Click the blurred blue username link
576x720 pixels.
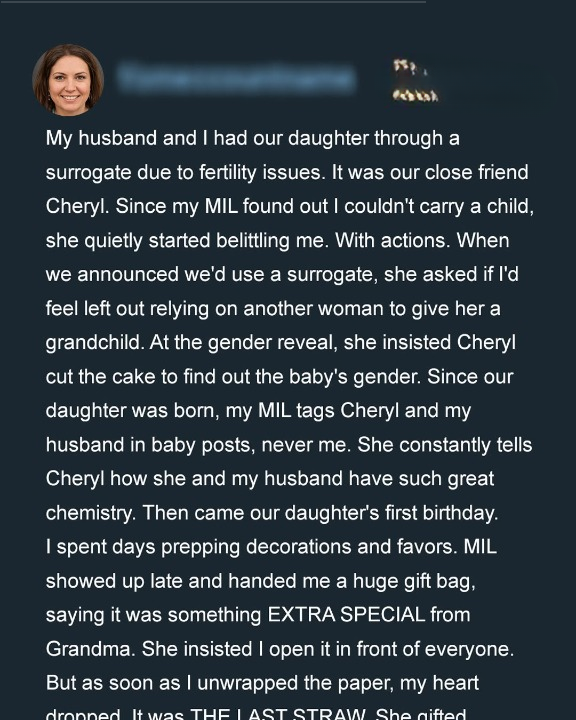237,77
